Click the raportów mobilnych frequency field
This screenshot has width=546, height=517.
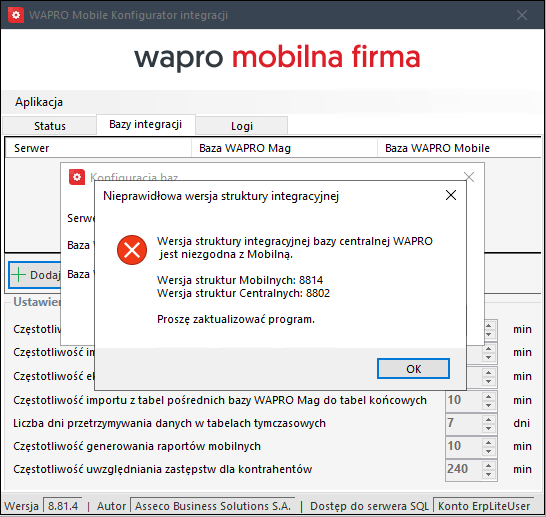(x=463, y=446)
